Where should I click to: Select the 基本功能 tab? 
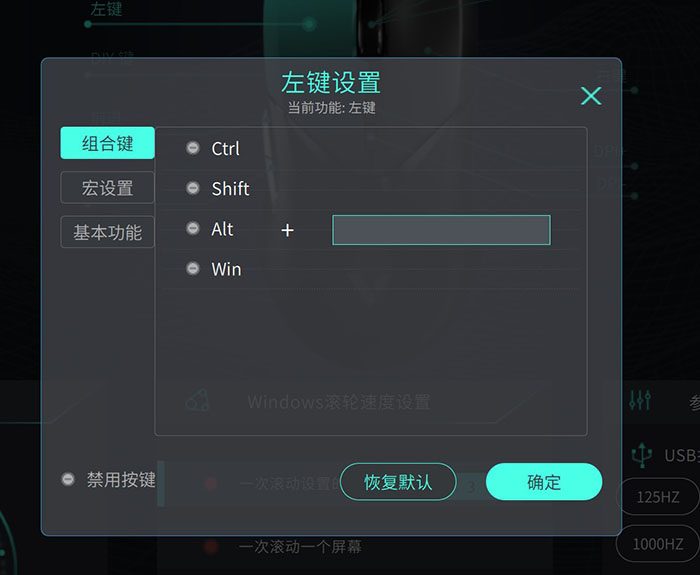pyautogui.click(x=108, y=233)
